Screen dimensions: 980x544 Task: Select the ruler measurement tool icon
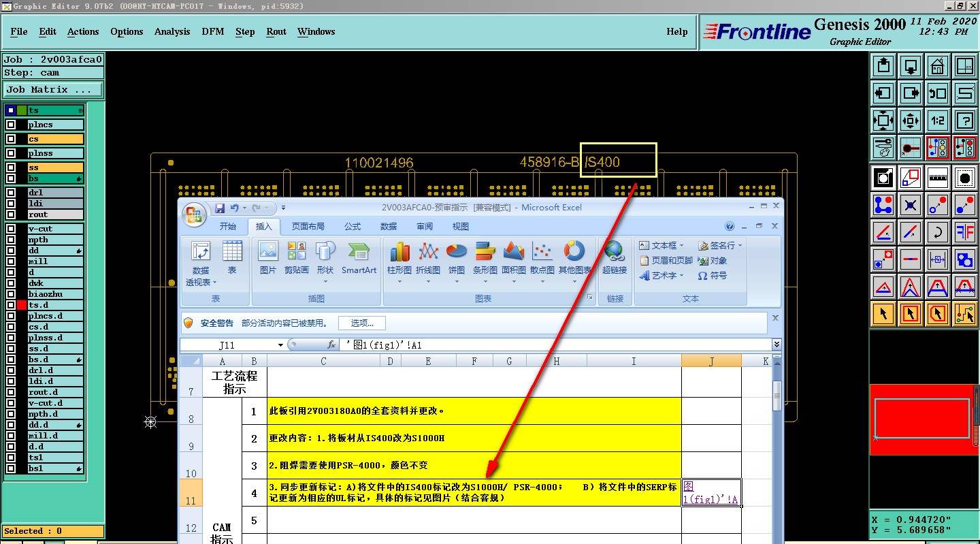tap(938, 178)
